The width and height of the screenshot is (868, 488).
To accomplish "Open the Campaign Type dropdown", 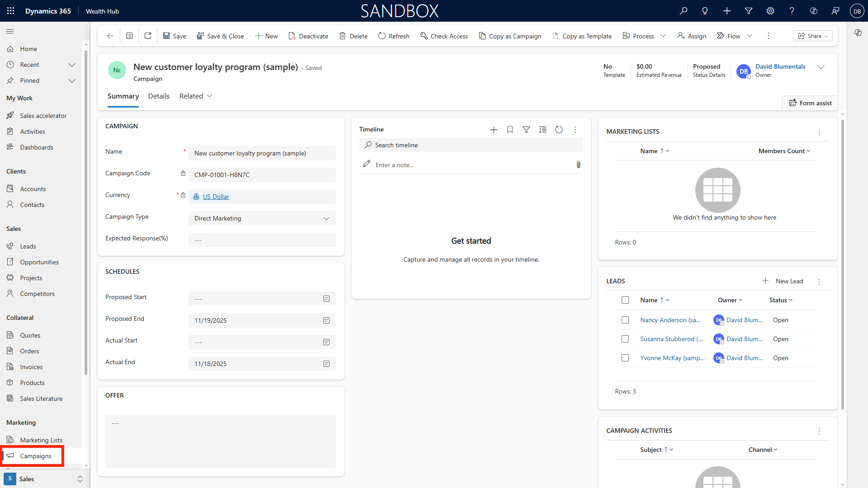I will (x=262, y=218).
